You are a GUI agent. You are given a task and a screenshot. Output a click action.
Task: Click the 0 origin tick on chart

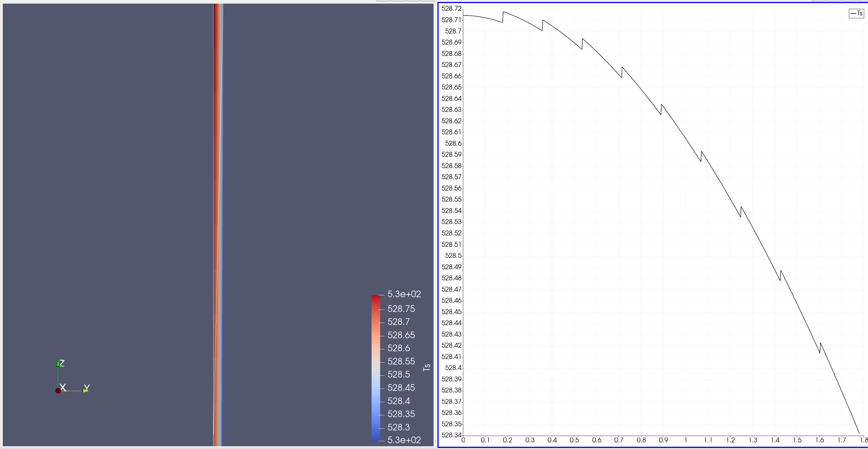pos(463,440)
